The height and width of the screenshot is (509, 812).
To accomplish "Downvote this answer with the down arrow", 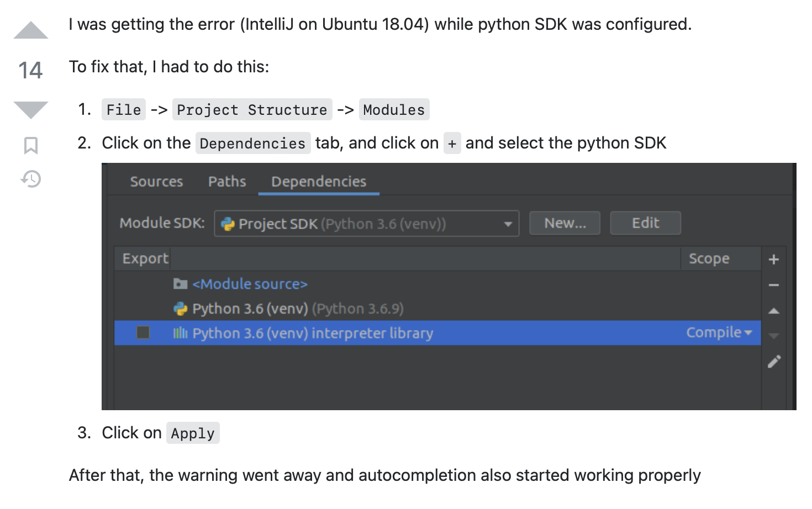I will (31, 110).
